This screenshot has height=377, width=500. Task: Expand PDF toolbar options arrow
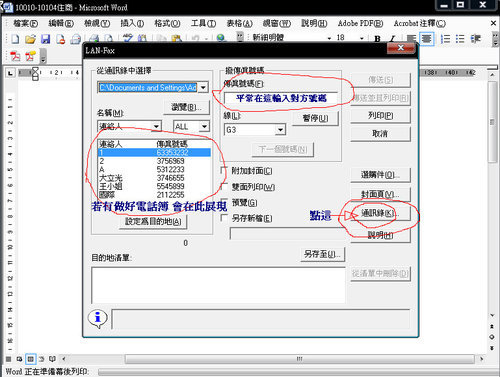point(43,56)
